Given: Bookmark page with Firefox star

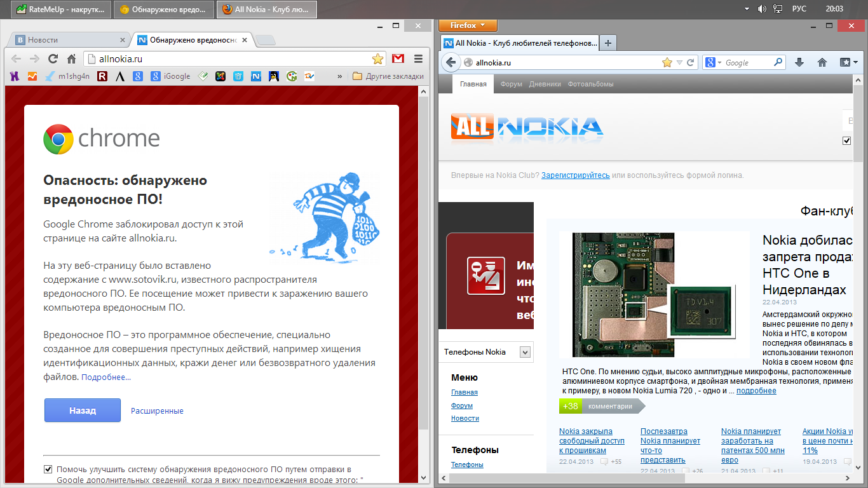Looking at the screenshot, I should tap(667, 62).
